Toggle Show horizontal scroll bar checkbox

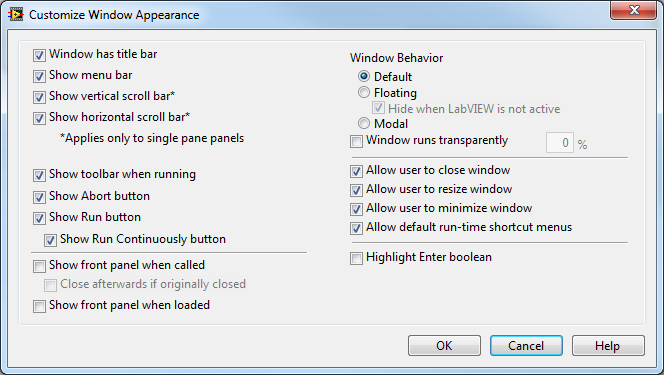pos(40,118)
